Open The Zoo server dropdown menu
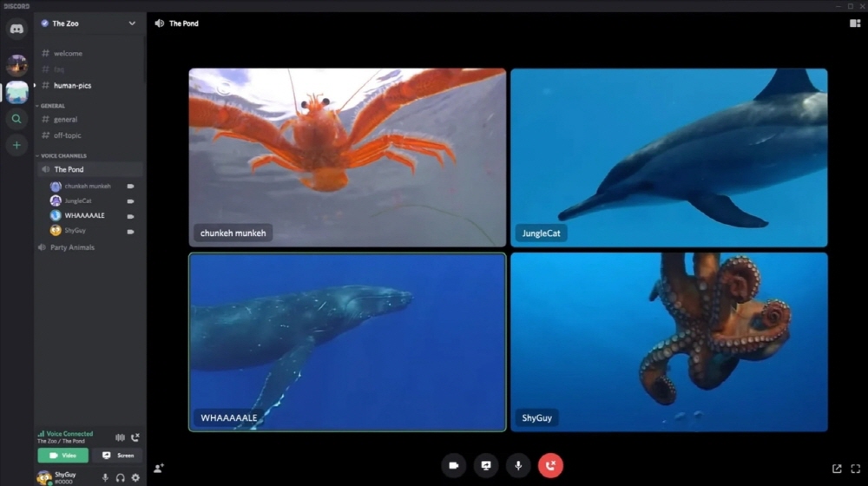The width and height of the screenshot is (868, 486). pyautogui.click(x=132, y=23)
